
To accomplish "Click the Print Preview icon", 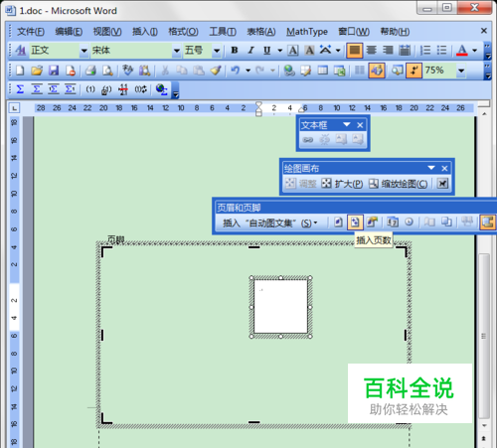I will [107, 71].
